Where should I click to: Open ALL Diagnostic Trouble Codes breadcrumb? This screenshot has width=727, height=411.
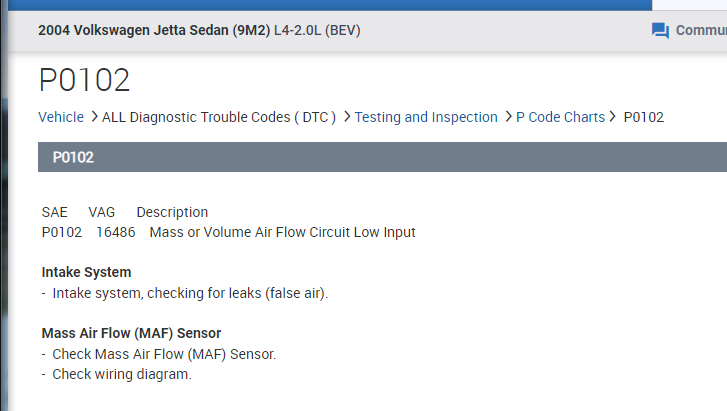(219, 117)
